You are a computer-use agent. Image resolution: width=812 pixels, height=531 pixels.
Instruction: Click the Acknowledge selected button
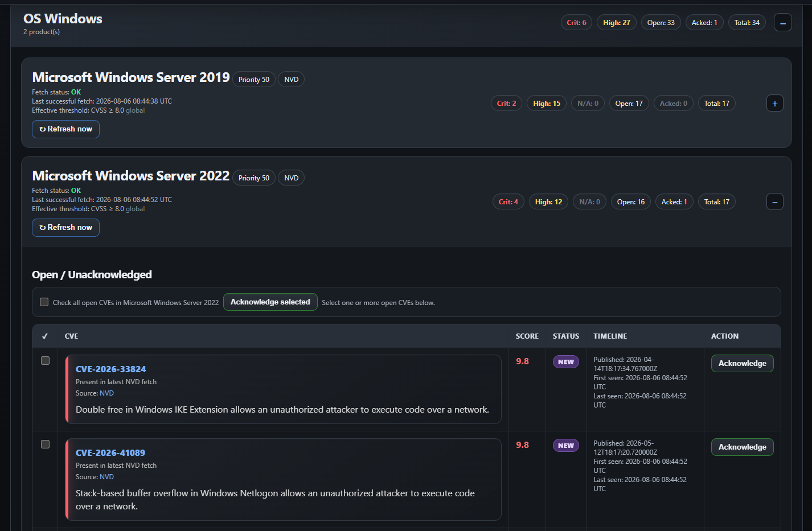click(x=270, y=302)
